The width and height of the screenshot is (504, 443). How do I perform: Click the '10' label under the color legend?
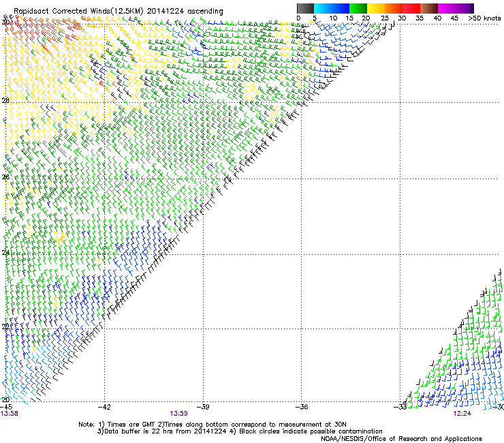click(333, 18)
